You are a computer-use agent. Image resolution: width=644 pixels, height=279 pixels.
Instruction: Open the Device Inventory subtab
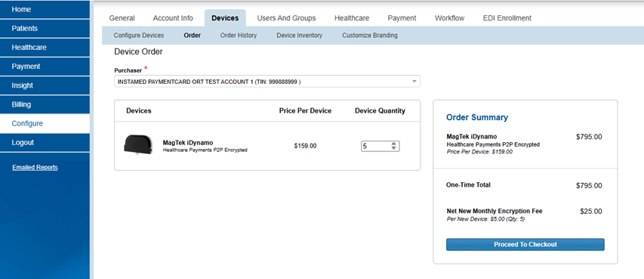(300, 36)
